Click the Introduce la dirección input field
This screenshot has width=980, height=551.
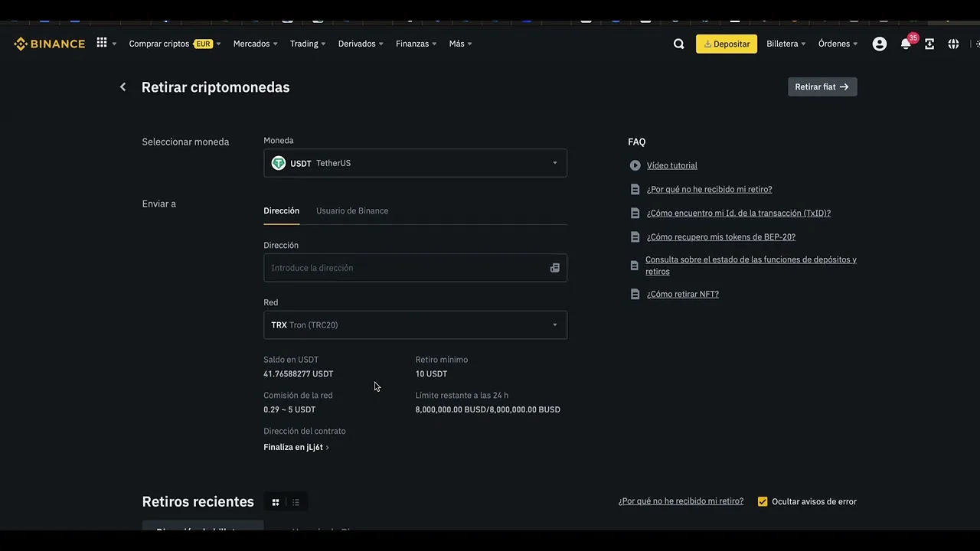tap(406, 268)
